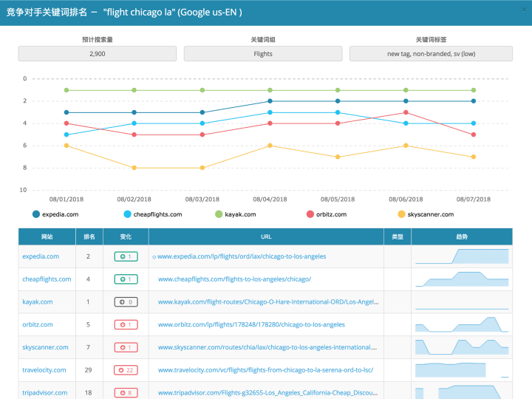This screenshot has height=399, width=532.
Task: Toggle orbitz.com series in chart legend
Action: [x=327, y=214]
